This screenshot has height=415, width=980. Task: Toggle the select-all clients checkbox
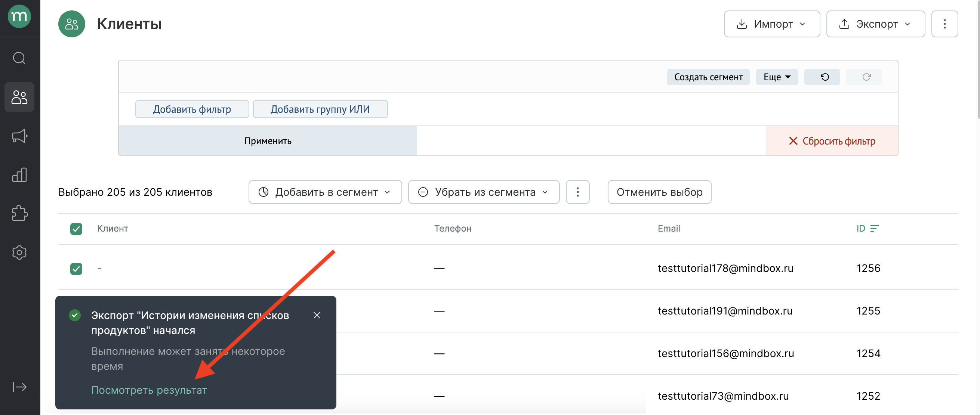coord(76,229)
